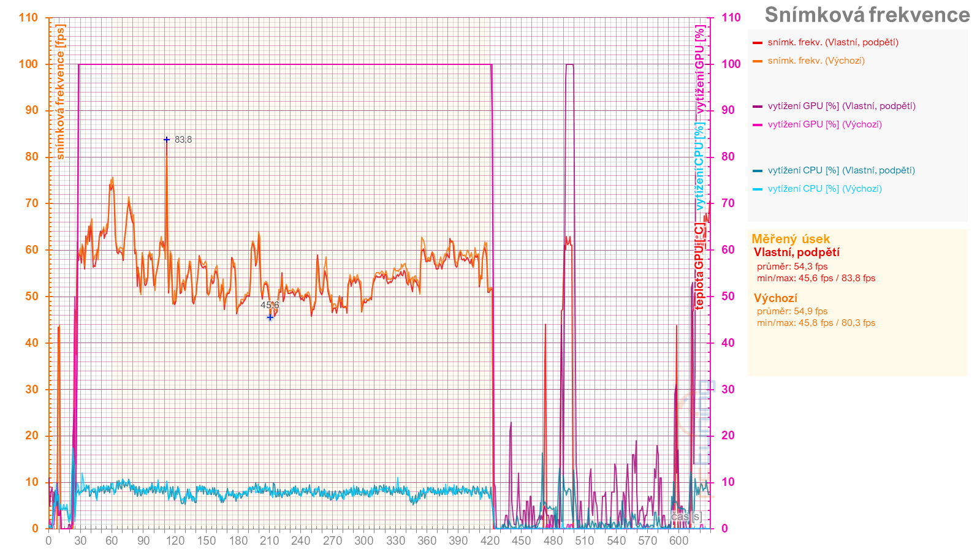Click red swatch of snímk. frekv. Vlastní legend
This screenshot has height=549, width=980.
[x=758, y=43]
